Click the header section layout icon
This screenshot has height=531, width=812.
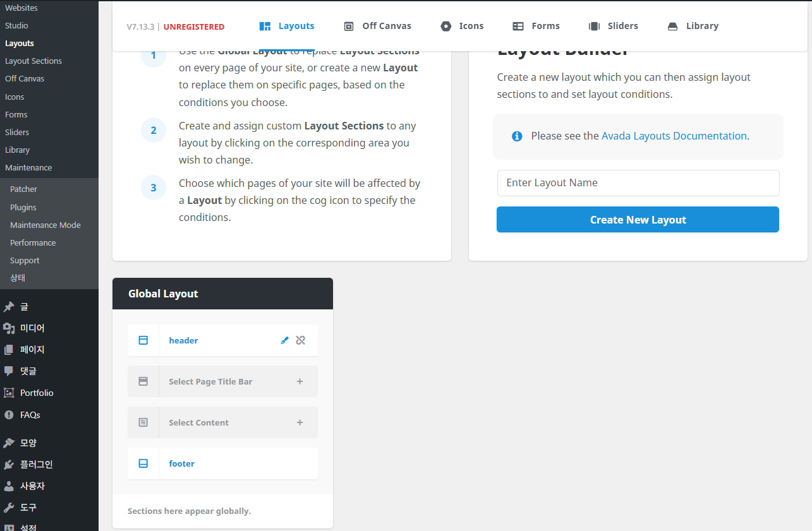click(x=143, y=340)
